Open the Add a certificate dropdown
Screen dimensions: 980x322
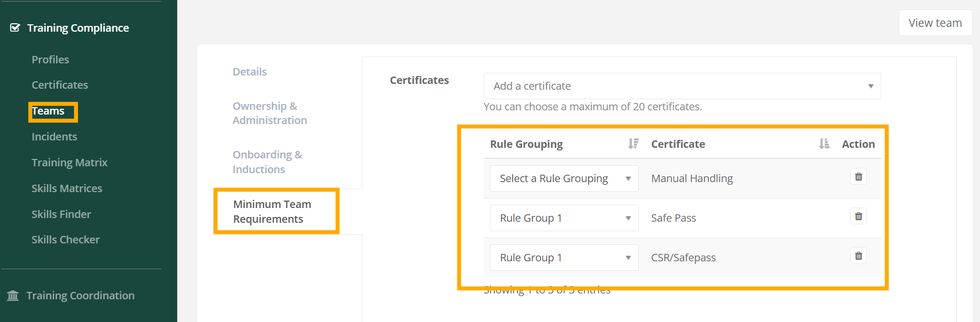click(681, 86)
